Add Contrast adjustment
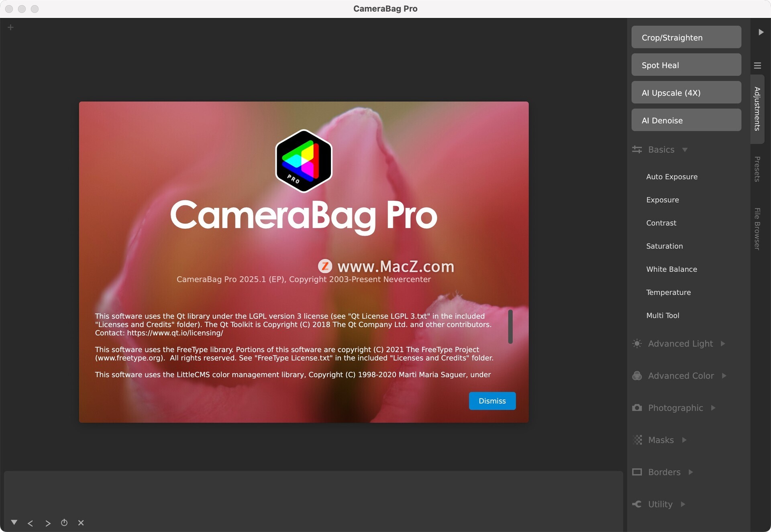The width and height of the screenshot is (771, 532). coord(661,223)
